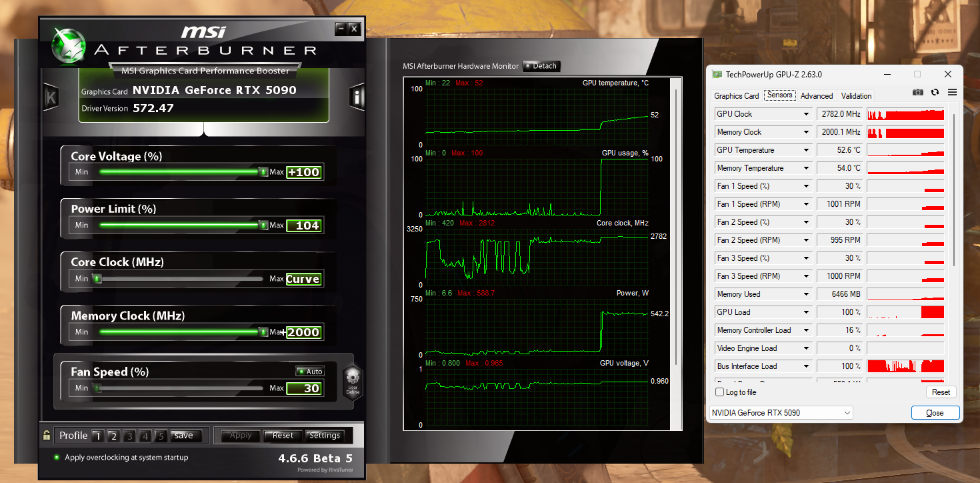Viewport: 980px width, 483px height.
Task: Click the Memory Used 6466 MB value
Action: tap(839, 294)
